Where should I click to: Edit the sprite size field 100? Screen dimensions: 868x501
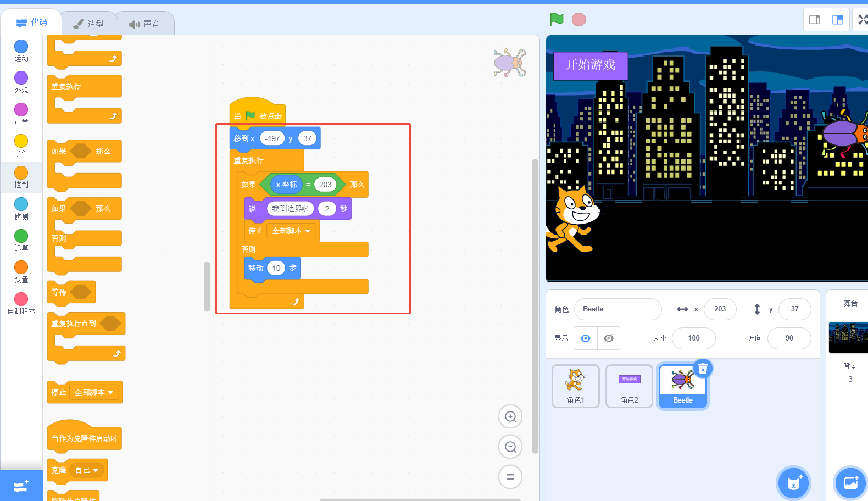pyautogui.click(x=694, y=338)
